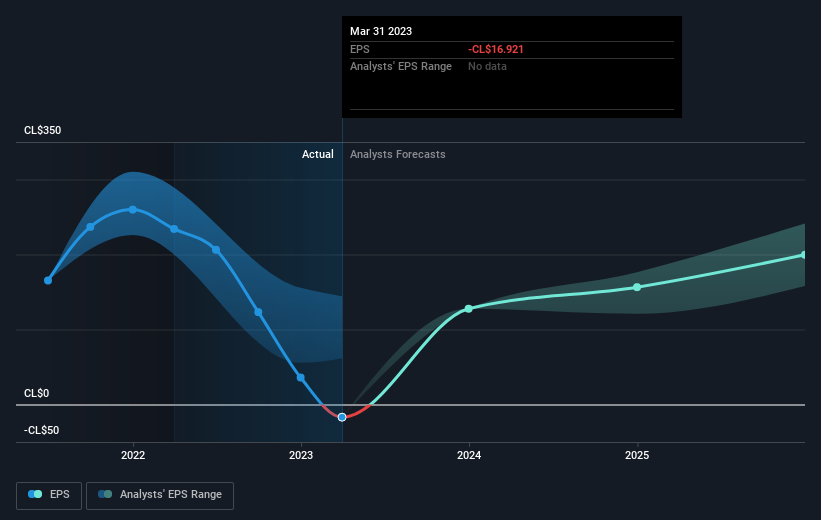Viewport: 821px width, 520px height.
Task: Click the Mar 31 2023 tooltip date
Action: point(381,31)
